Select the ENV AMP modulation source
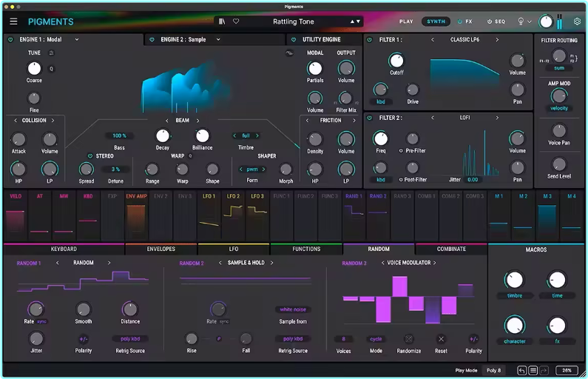The width and height of the screenshot is (588, 379). click(x=136, y=215)
